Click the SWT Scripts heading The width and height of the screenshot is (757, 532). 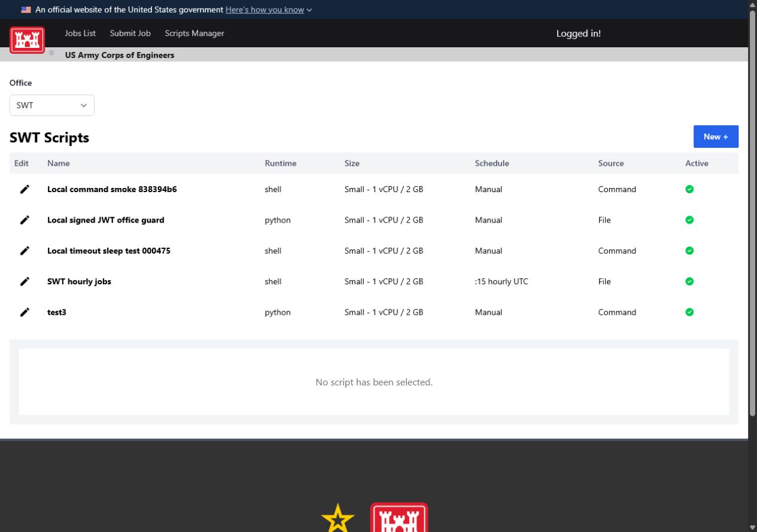click(x=49, y=138)
